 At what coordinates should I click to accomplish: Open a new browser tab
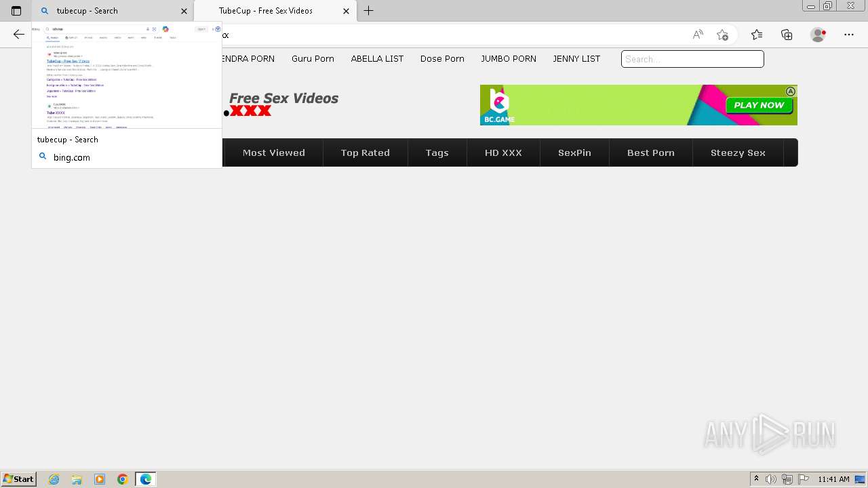(369, 11)
